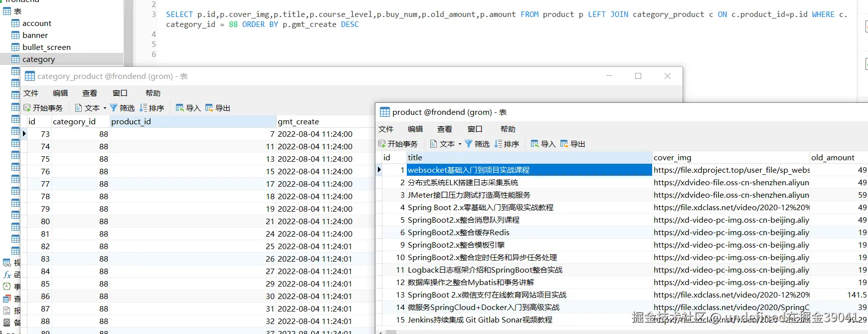This screenshot has width=868, height=334.
Task: Select id 73 cell in category_product
Action: [x=39, y=134]
